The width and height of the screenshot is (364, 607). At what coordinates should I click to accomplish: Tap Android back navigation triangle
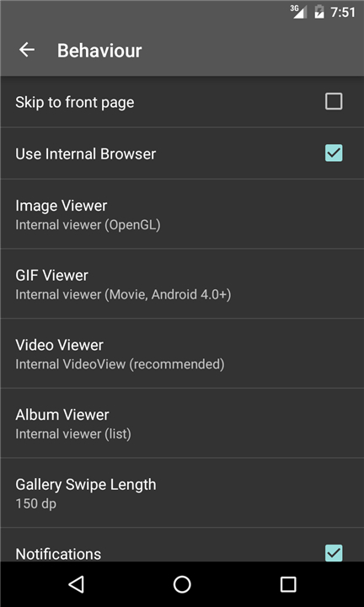pyautogui.click(x=76, y=584)
